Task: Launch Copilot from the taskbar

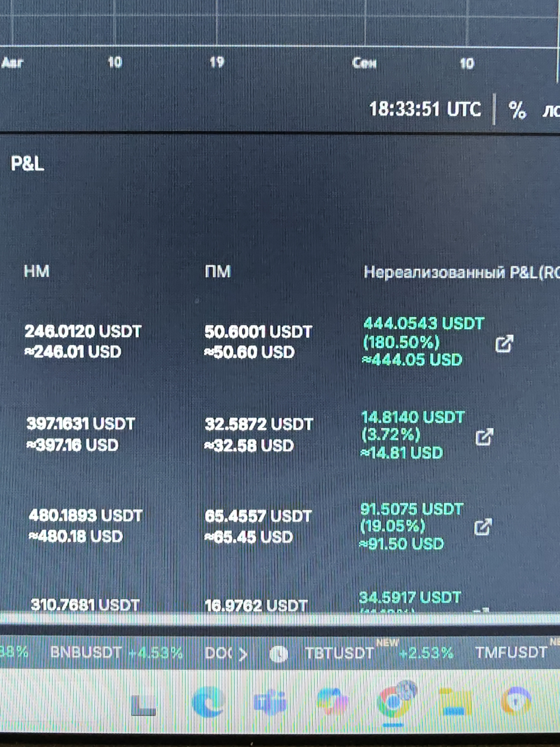Action: [332, 701]
